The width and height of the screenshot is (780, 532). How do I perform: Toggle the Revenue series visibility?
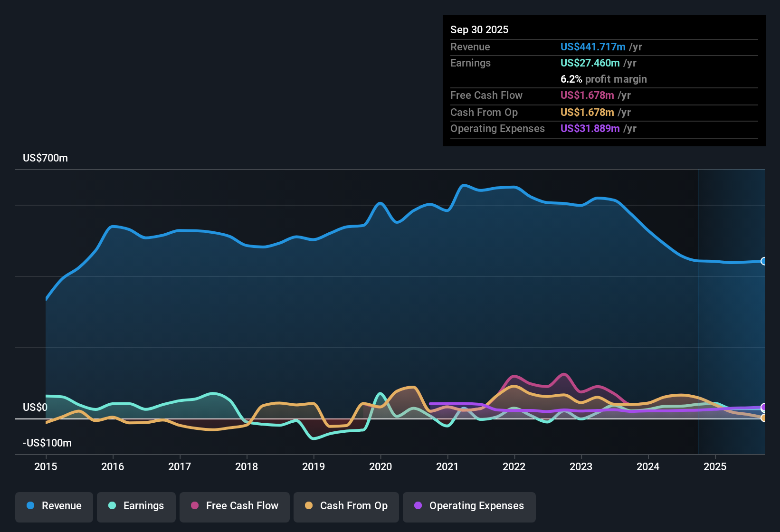tap(54, 506)
